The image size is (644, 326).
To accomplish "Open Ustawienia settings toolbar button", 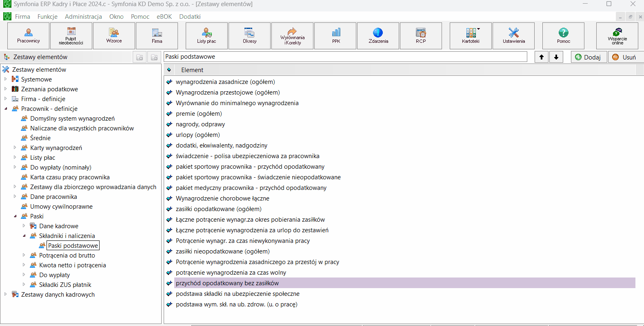I will pos(513,36).
